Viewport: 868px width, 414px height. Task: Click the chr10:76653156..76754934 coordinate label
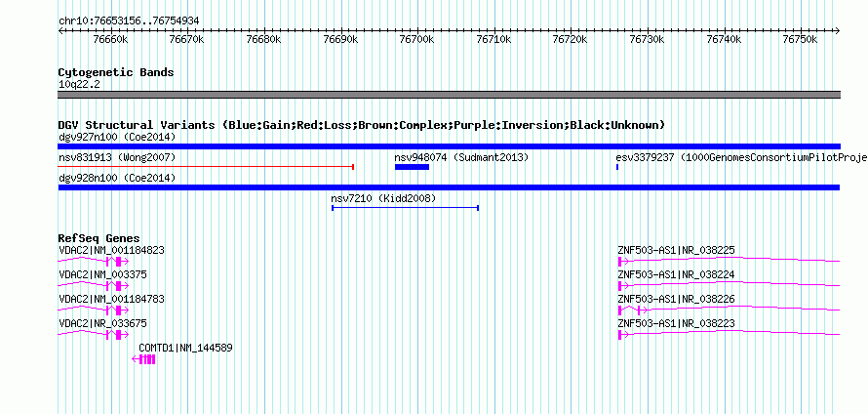click(129, 21)
